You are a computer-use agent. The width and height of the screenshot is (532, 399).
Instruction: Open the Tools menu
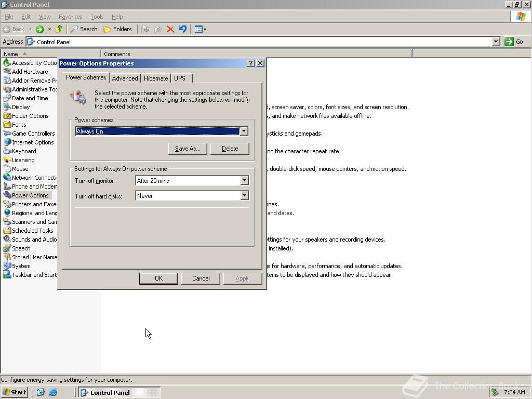point(97,17)
